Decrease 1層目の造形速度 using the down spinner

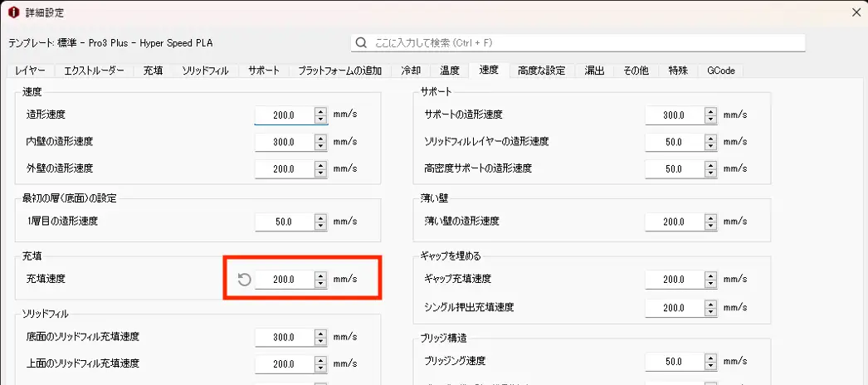321,226
